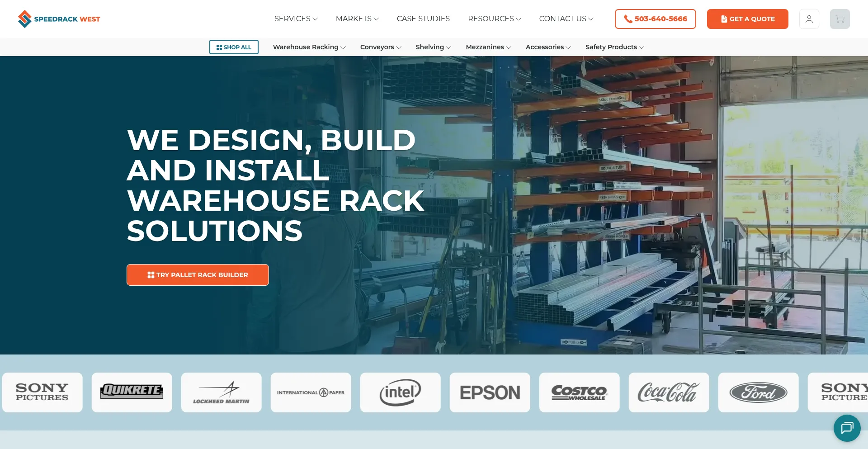
Task: Open the Conveyors category dropdown
Action: tap(380, 47)
